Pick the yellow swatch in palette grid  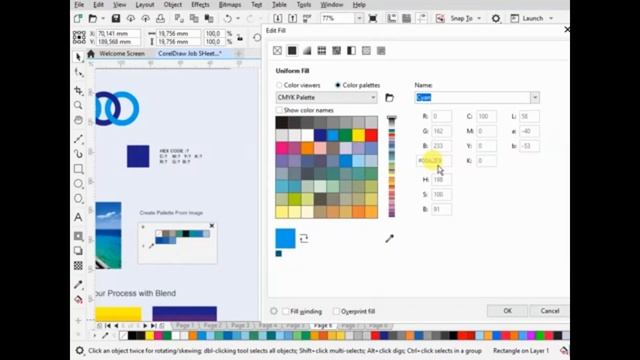pyautogui.click(x=358, y=135)
